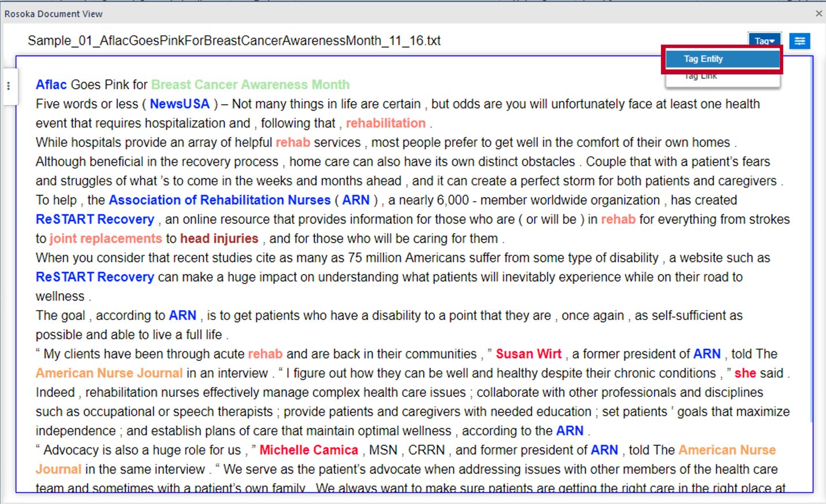826x504 pixels.
Task: Close the Rosoka Document View window
Action: 819,13
